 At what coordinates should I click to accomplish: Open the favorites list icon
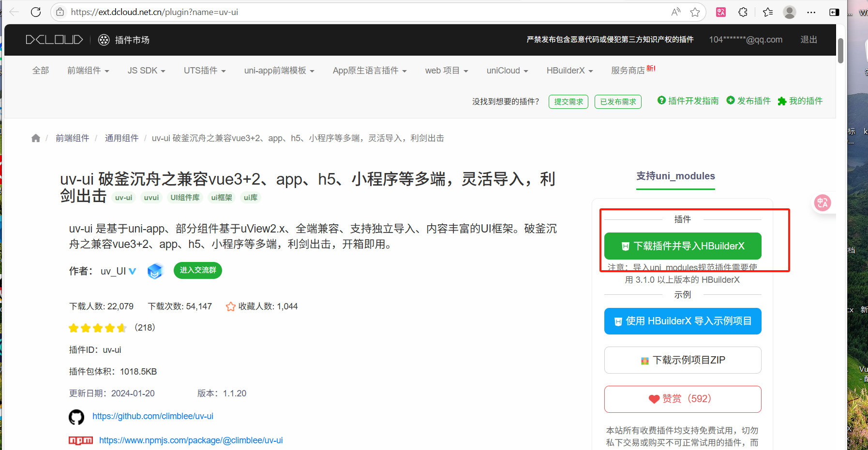click(768, 12)
